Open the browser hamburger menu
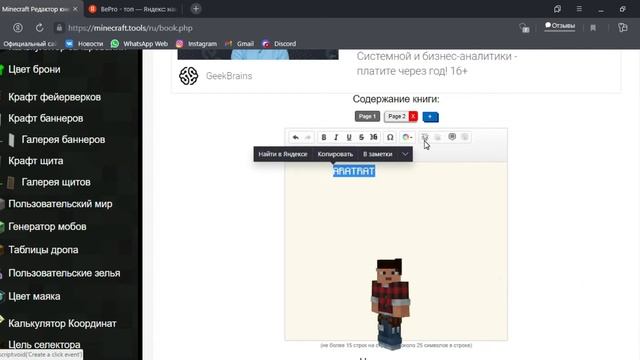This screenshot has height=360, width=640. tap(579, 9)
